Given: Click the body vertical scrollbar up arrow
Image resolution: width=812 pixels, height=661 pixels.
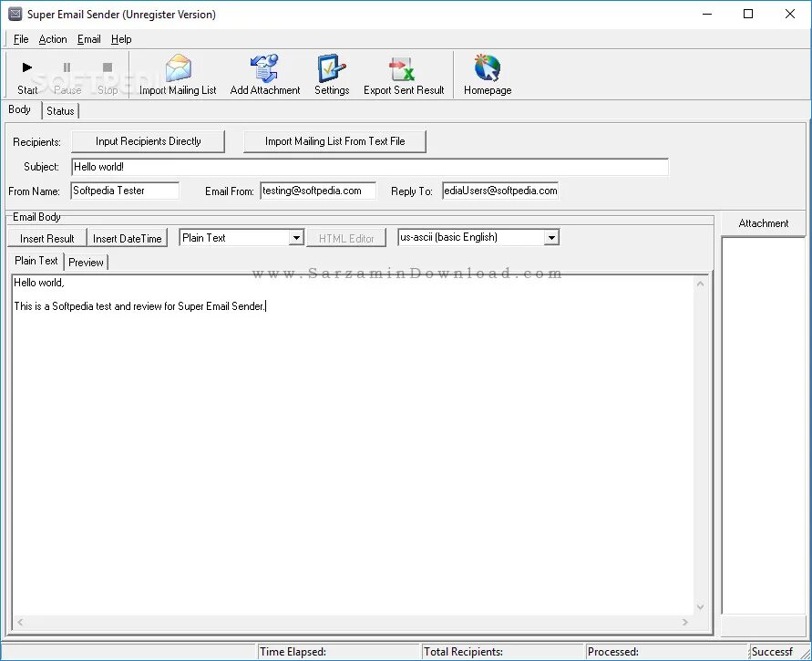Looking at the screenshot, I should tap(700, 284).
